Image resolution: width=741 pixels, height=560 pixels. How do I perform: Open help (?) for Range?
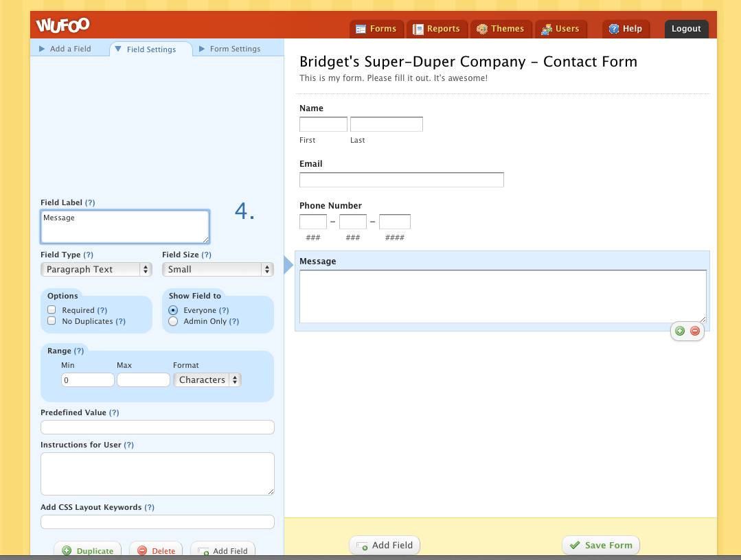[x=79, y=351]
